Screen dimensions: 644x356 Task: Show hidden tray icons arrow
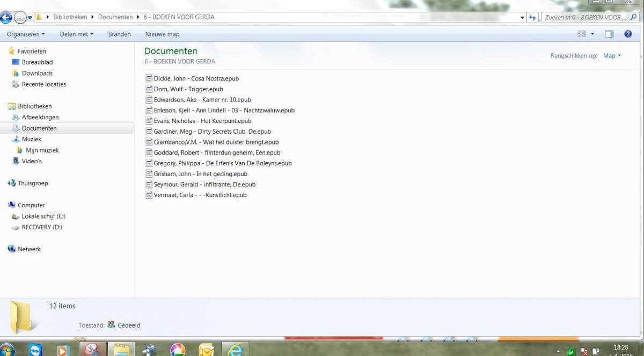click(558, 351)
